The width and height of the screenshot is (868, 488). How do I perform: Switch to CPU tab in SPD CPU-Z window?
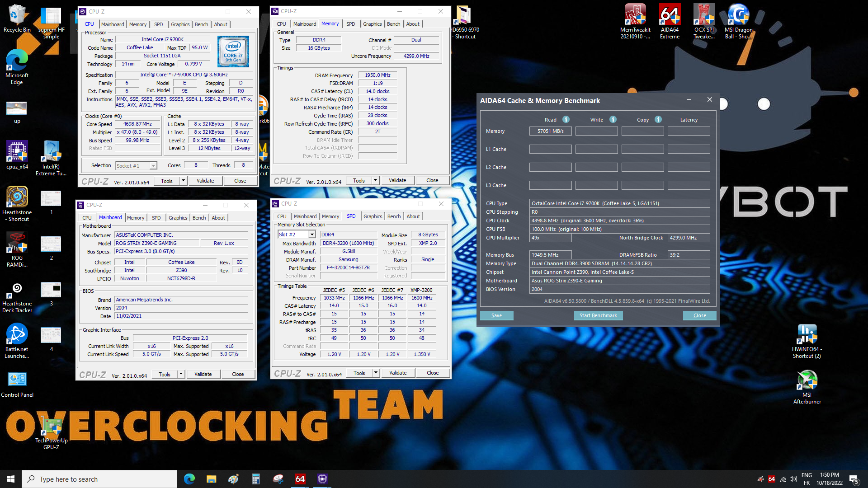(x=282, y=216)
